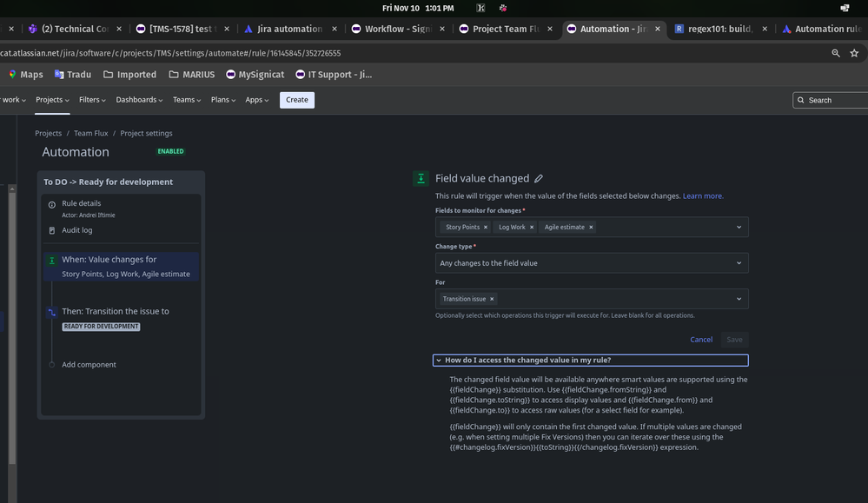Open the Dashboards menu

click(x=139, y=100)
